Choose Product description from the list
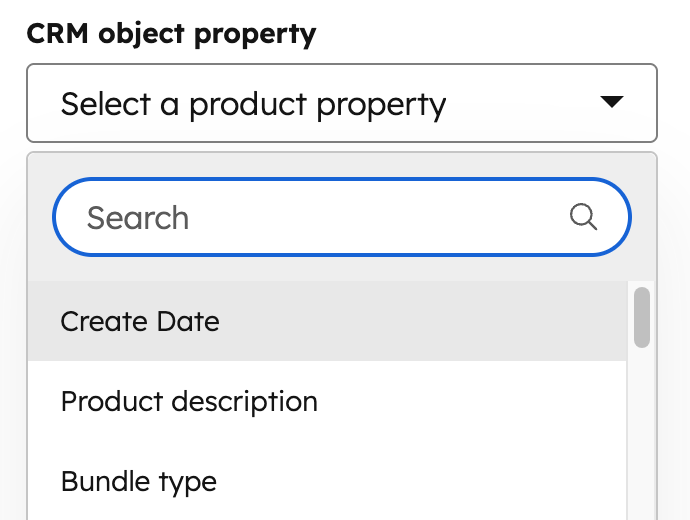The image size is (690, 520). click(189, 401)
